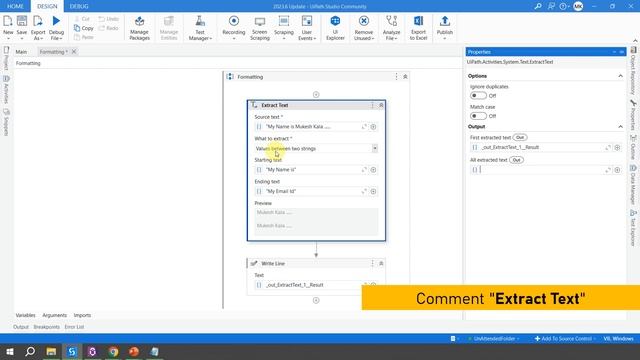Open the Export As menu
The width and height of the screenshot is (640, 360).
38,27
